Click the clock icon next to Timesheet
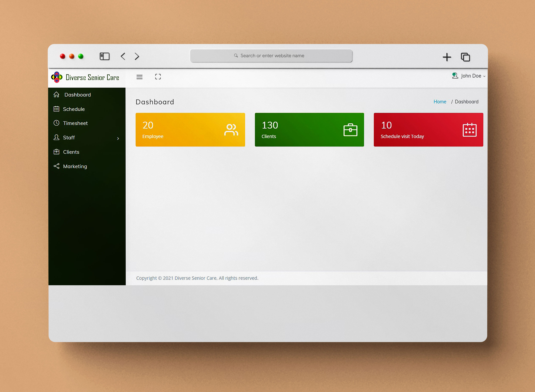This screenshot has width=535, height=392. pyautogui.click(x=56, y=123)
